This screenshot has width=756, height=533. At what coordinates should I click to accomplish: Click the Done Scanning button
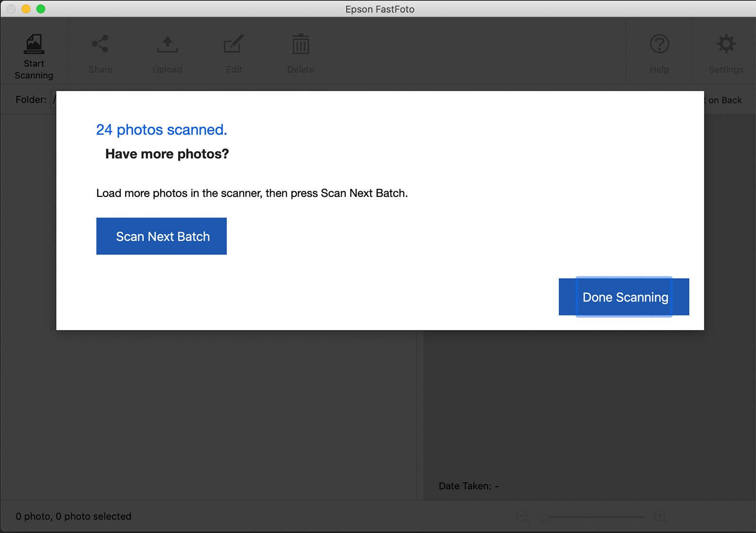tap(624, 297)
